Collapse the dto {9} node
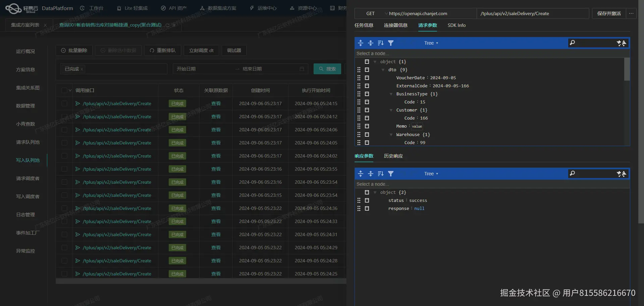644x306 pixels. [383, 70]
